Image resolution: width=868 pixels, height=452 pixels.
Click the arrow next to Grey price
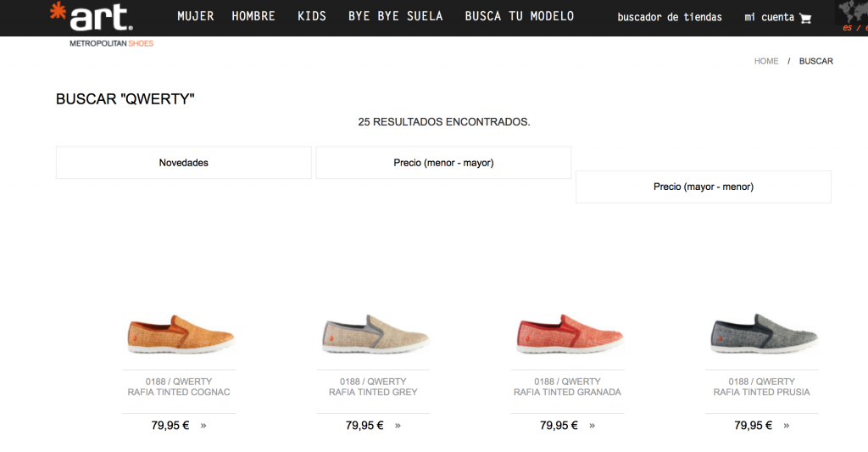point(398,426)
